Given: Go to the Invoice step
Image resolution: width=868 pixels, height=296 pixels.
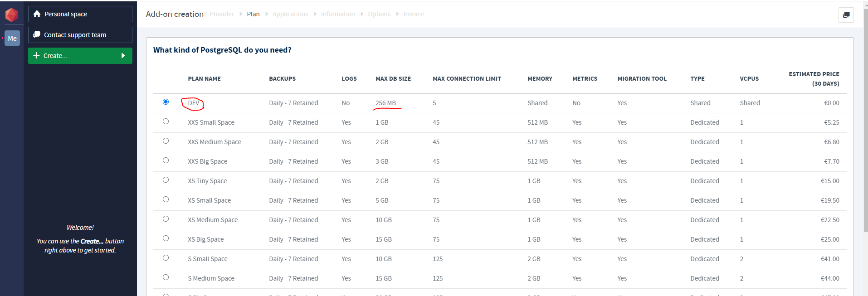Looking at the screenshot, I should (414, 14).
